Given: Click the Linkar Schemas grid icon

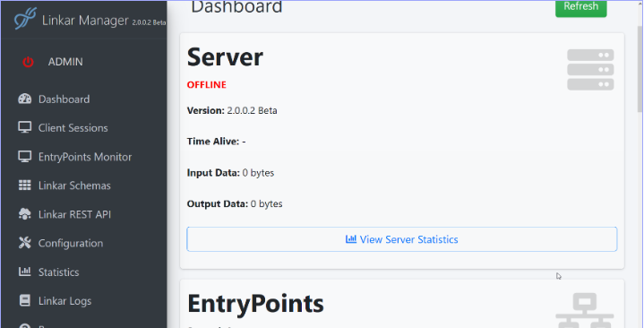Looking at the screenshot, I should point(25,186).
